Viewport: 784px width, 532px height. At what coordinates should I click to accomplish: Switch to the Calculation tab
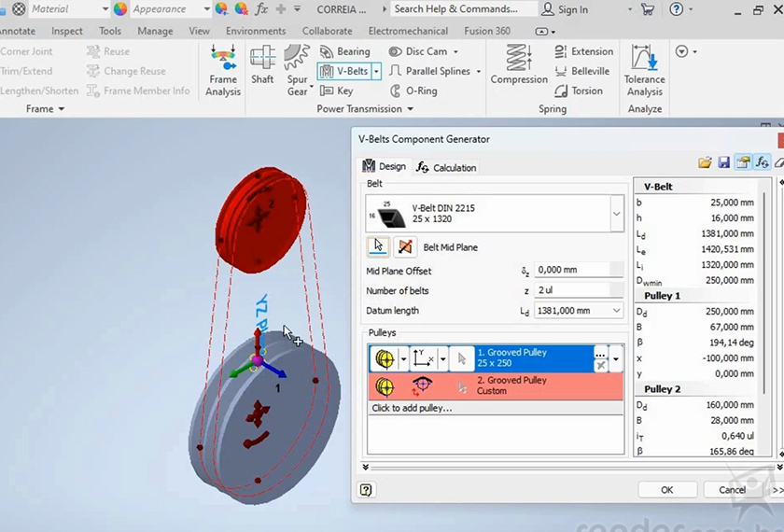(x=446, y=167)
